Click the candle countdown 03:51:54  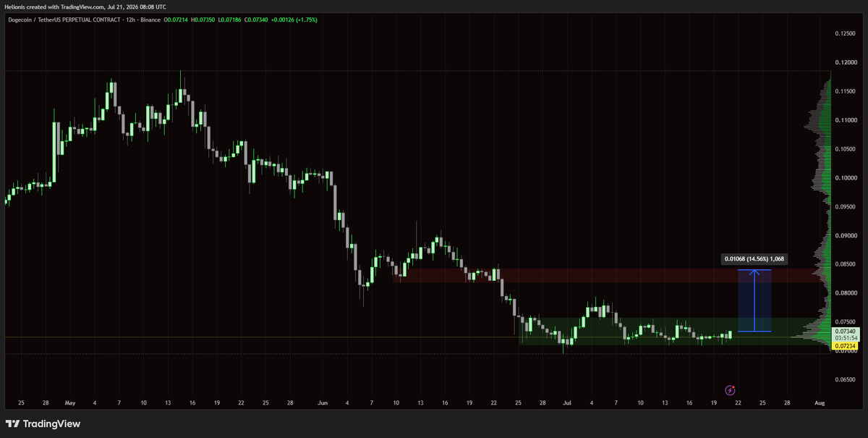point(846,338)
